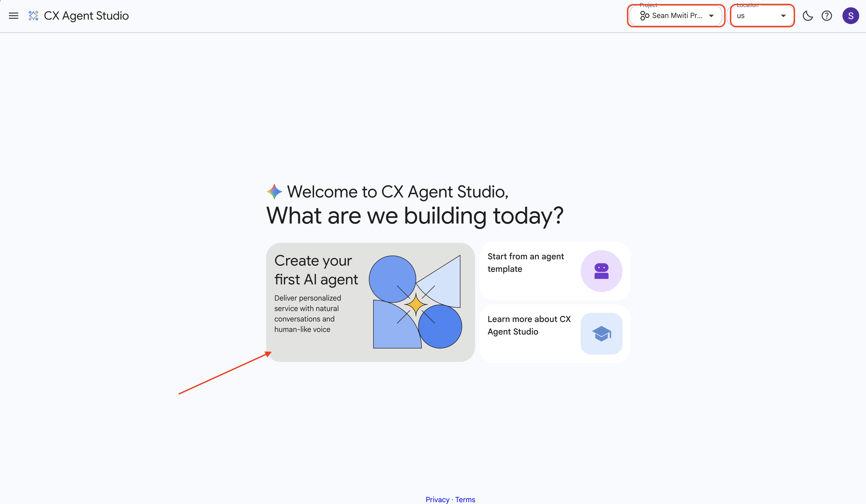Open the Terms link in footer

[465, 500]
